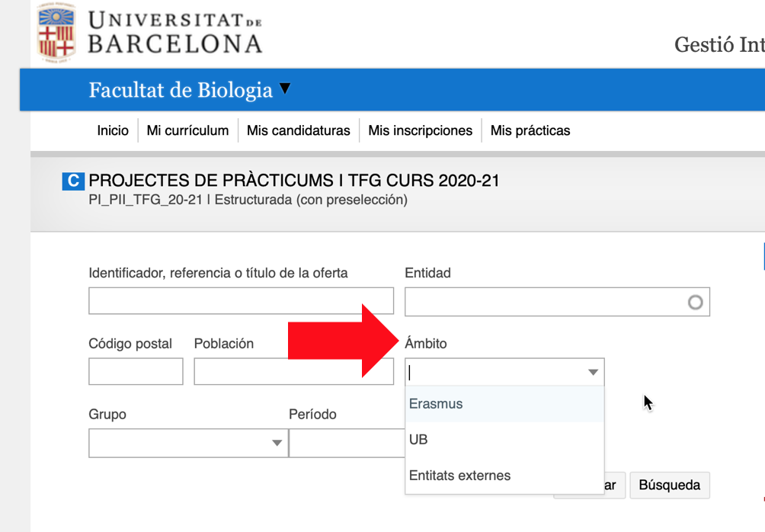
Task: Focus the Identificador, referencia o título field
Action: (241, 301)
